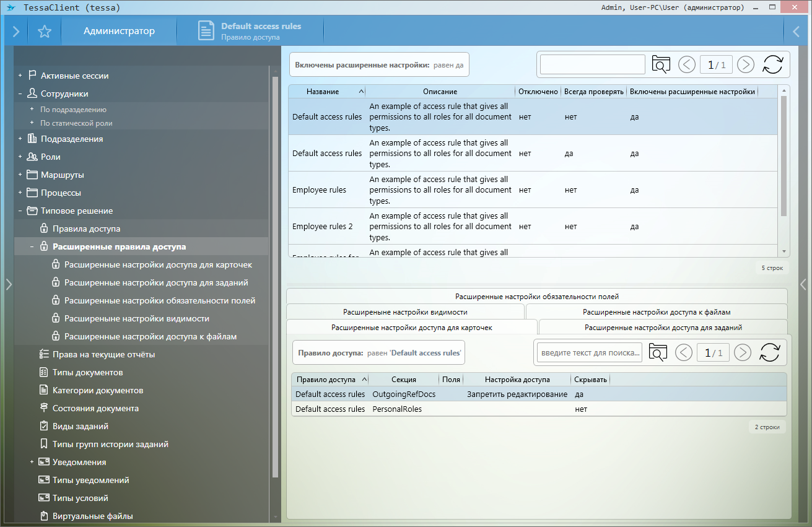
Task: Click refresh icon in lower table toolbar
Action: tap(769, 352)
